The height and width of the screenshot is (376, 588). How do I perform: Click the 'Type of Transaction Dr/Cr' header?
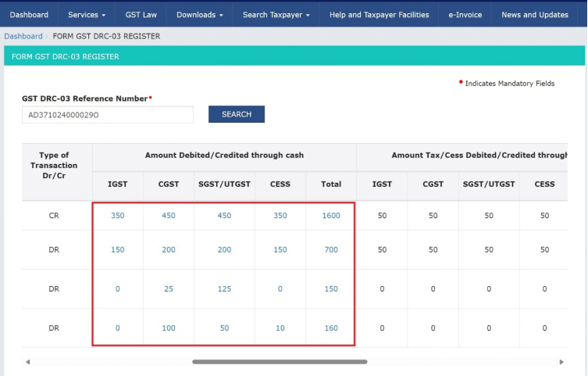pos(54,166)
